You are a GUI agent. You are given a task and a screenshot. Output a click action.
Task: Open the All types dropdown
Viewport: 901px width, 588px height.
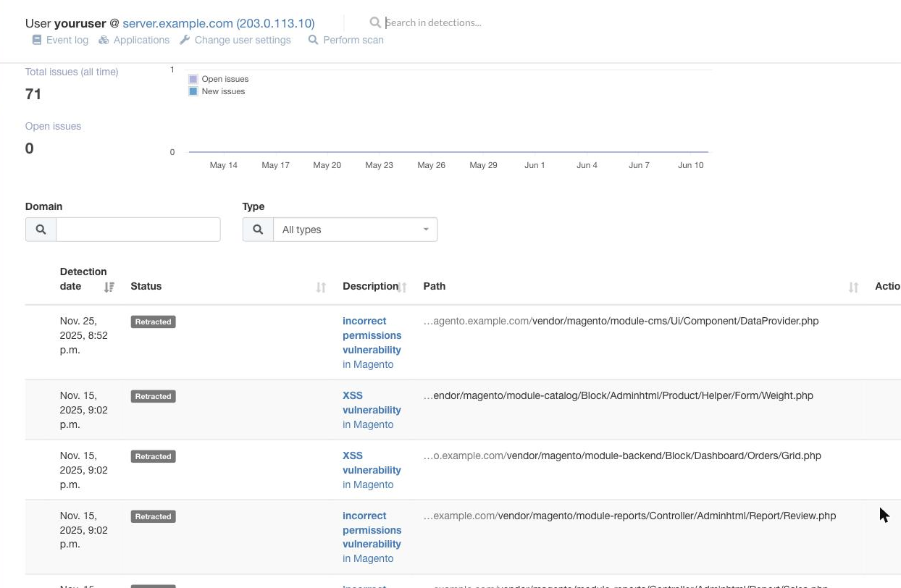point(355,230)
